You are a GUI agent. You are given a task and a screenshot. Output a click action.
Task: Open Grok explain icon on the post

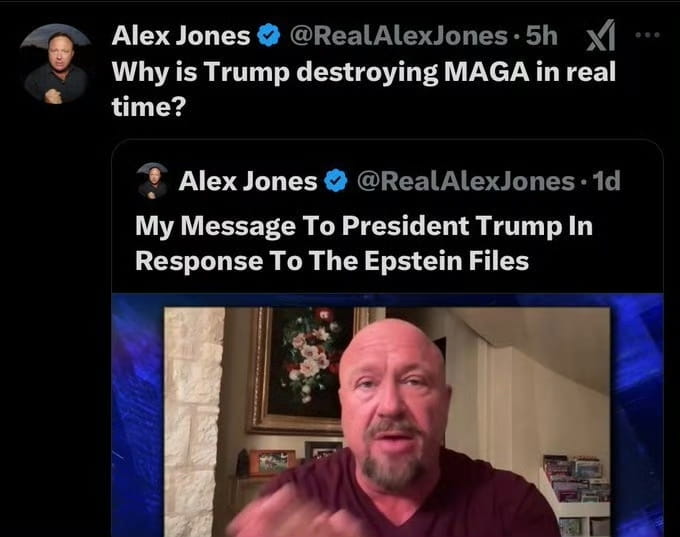click(x=601, y=35)
